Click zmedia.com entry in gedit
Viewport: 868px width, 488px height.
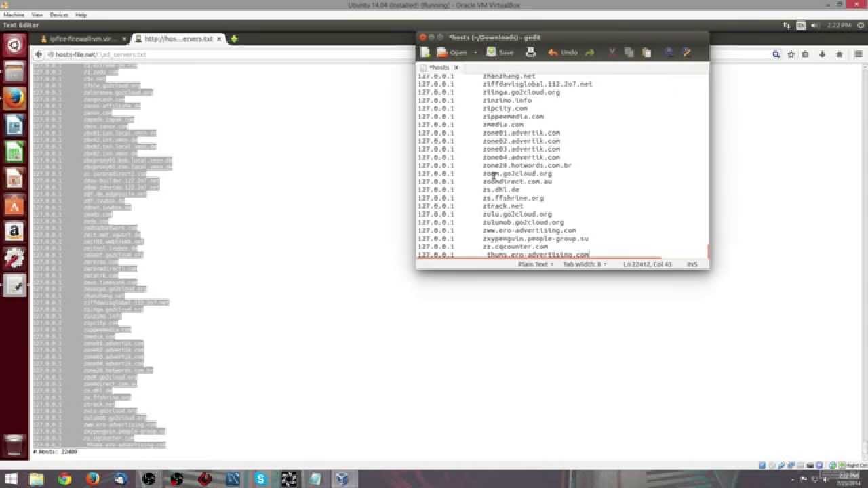[x=502, y=125]
